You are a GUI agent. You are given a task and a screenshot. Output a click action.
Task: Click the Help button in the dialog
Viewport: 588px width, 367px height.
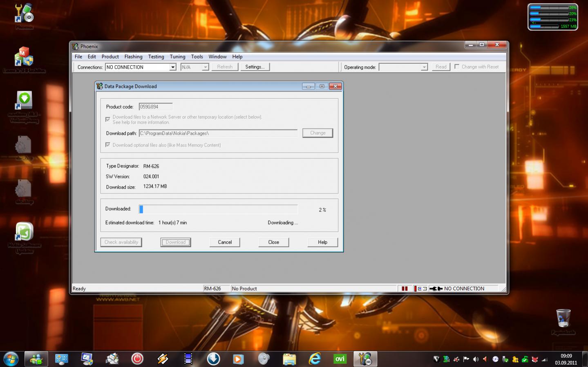(x=323, y=242)
